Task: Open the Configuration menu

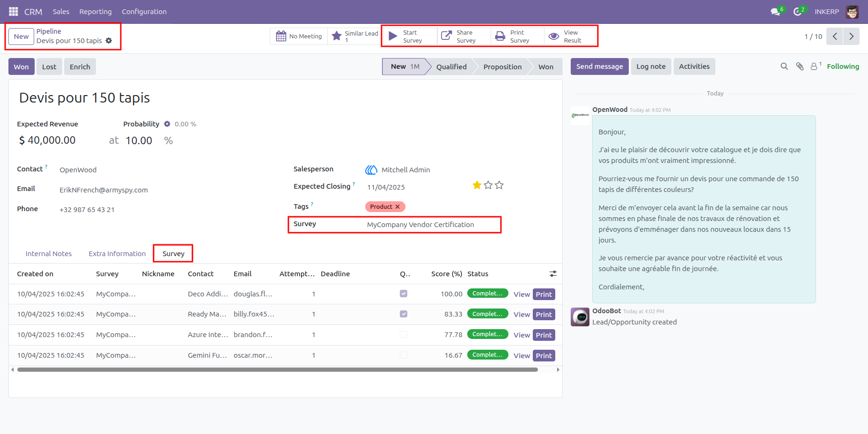Action: point(144,12)
